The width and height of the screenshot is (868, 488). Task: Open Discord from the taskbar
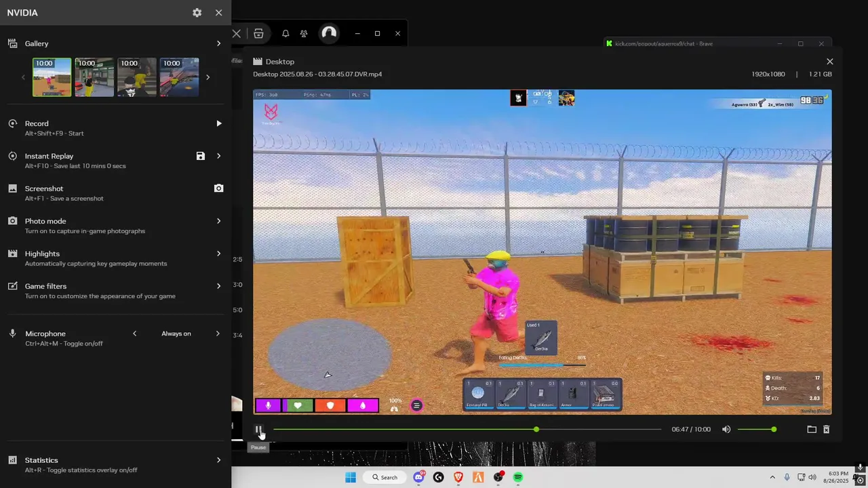[x=419, y=477]
